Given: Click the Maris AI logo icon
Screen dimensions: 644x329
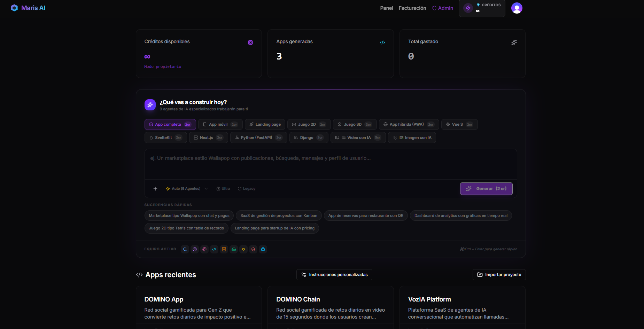Looking at the screenshot, I should click(x=14, y=8).
